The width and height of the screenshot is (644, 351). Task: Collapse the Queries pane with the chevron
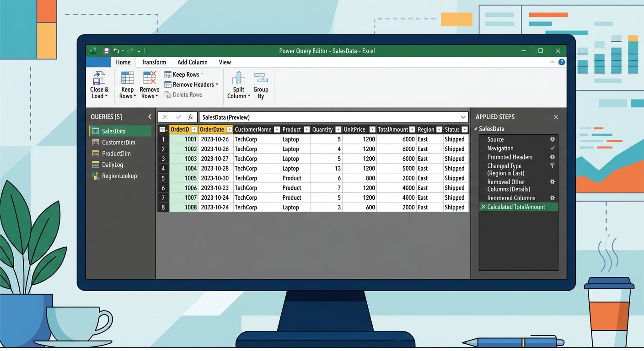[150, 117]
